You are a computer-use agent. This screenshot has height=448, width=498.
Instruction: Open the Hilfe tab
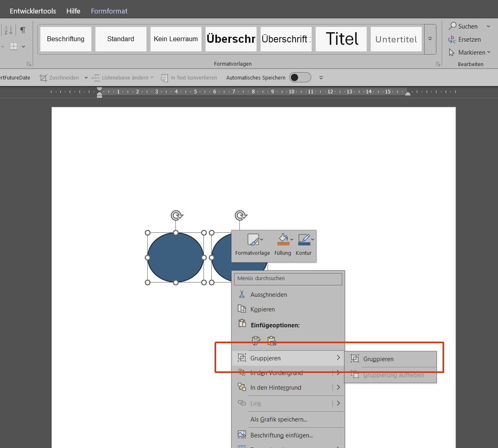[x=73, y=11]
